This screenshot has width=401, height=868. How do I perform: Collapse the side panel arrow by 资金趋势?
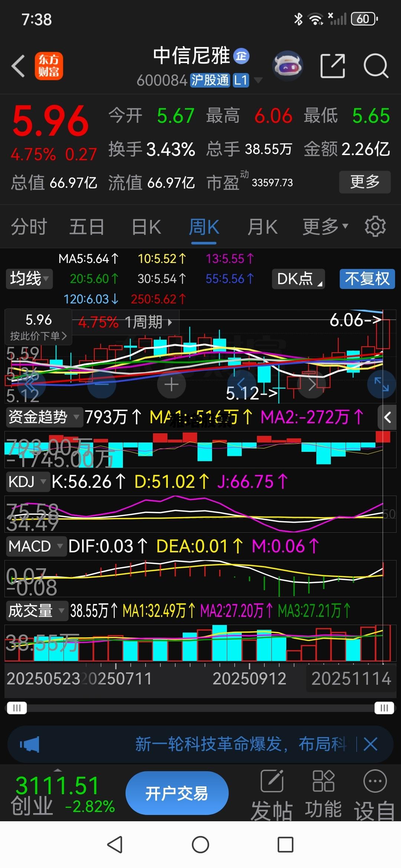click(x=387, y=417)
